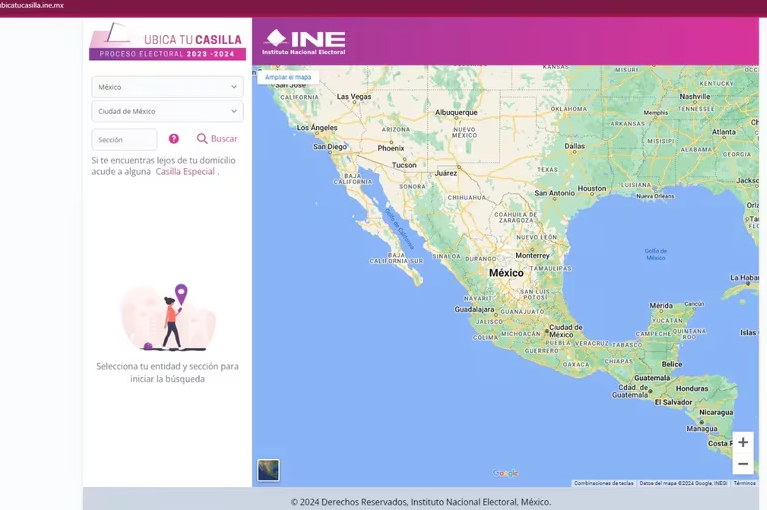Open Combinaciones de teclas shortcuts
Screen dimensions: 767x510
[x=603, y=483]
